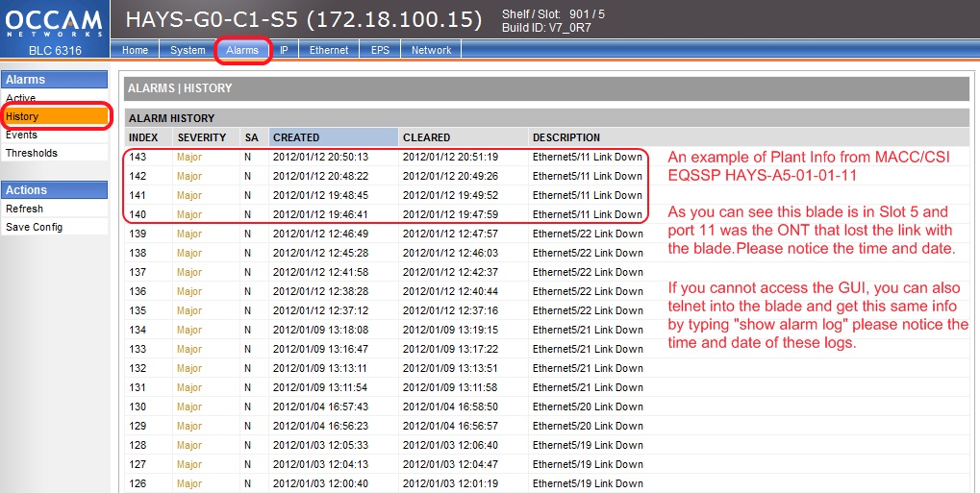Click the CLEARED column header
The width and height of the screenshot is (980, 493).
click(426, 137)
